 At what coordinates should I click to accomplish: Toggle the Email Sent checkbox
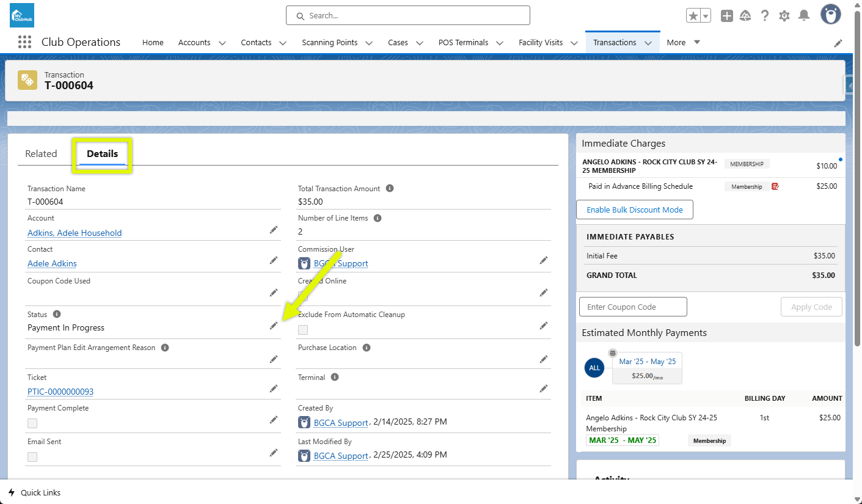[x=32, y=457]
